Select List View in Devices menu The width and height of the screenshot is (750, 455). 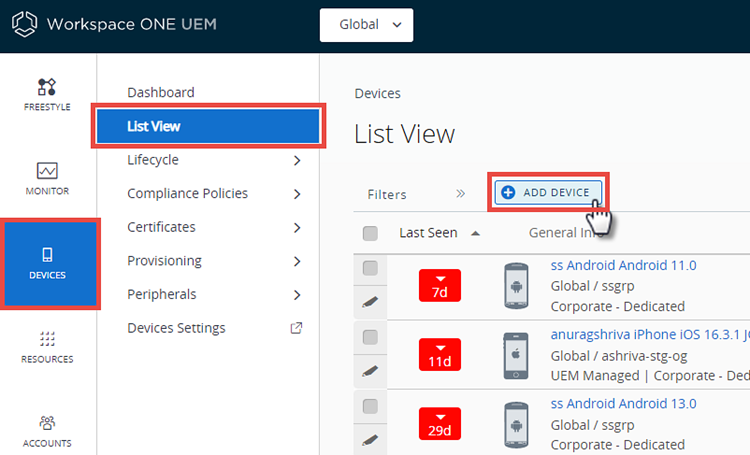coord(208,126)
